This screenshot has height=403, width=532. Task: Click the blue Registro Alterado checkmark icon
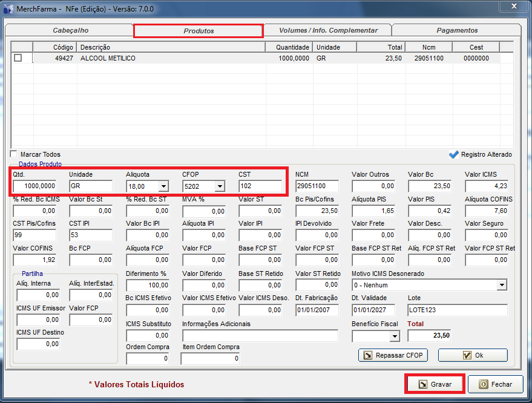454,154
